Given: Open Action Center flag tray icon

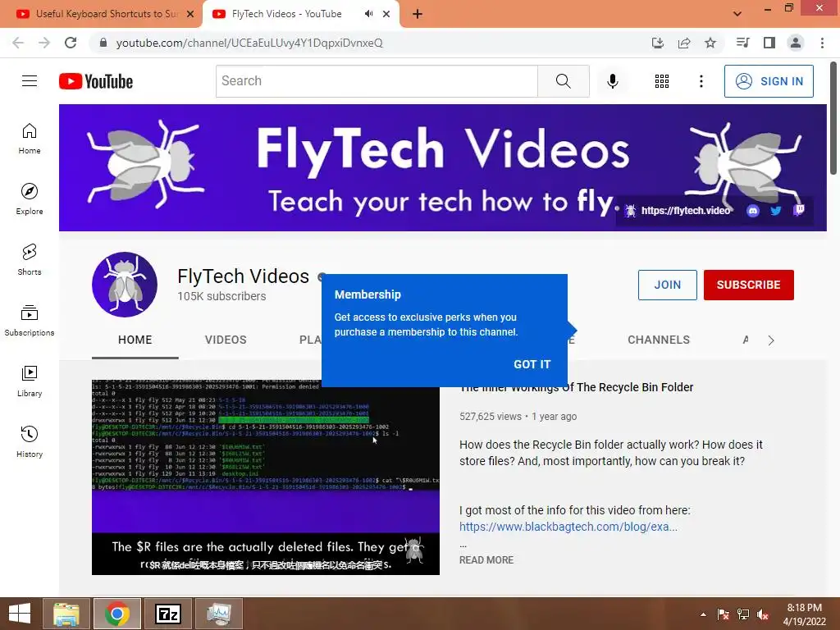Looking at the screenshot, I should (723, 614).
